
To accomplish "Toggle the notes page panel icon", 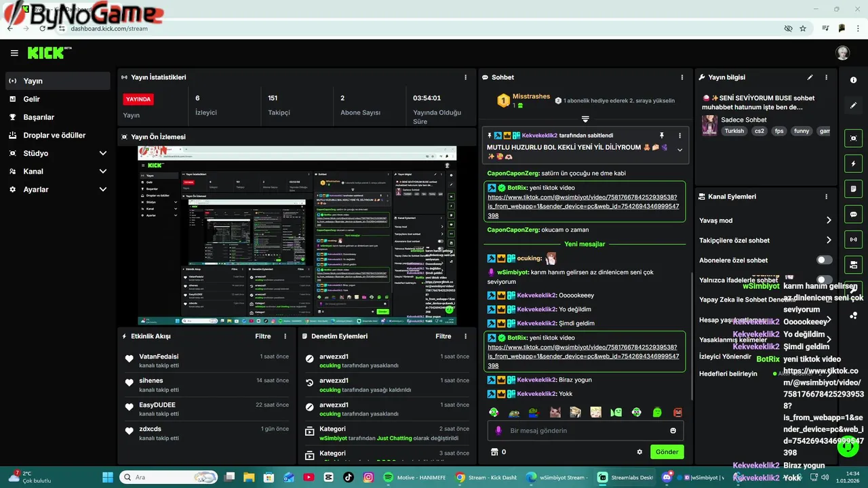I will pyautogui.click(x=853, y=188).
